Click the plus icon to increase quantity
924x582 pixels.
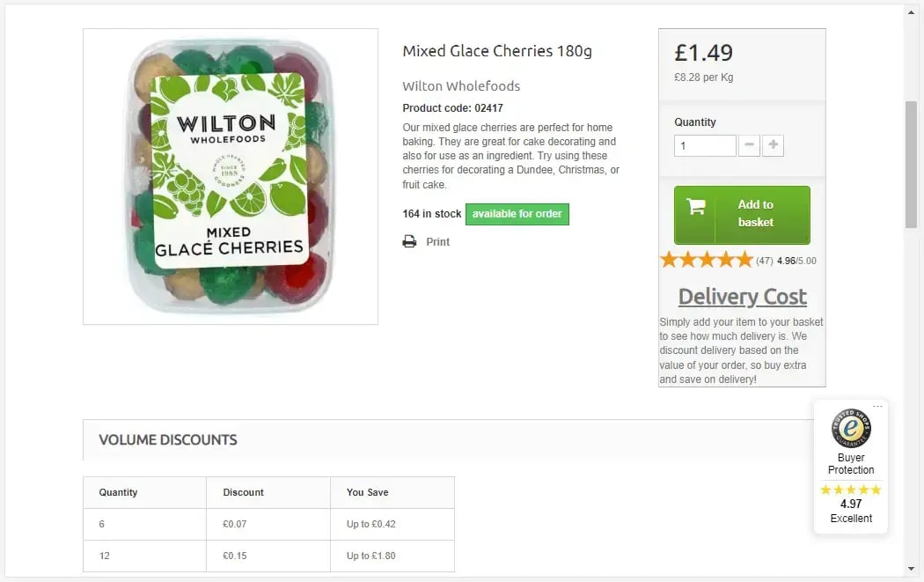pos(773,145)
